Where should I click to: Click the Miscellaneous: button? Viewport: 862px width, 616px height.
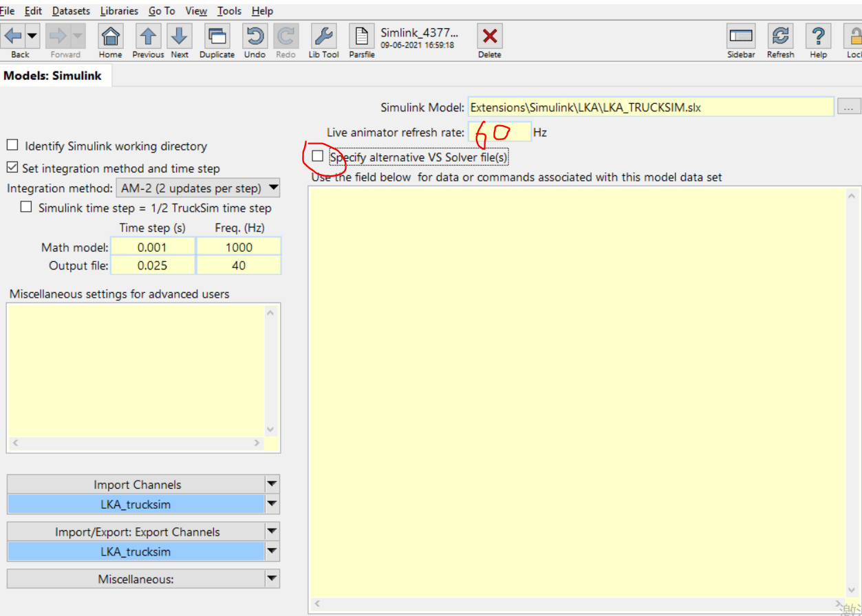(137, 579)
